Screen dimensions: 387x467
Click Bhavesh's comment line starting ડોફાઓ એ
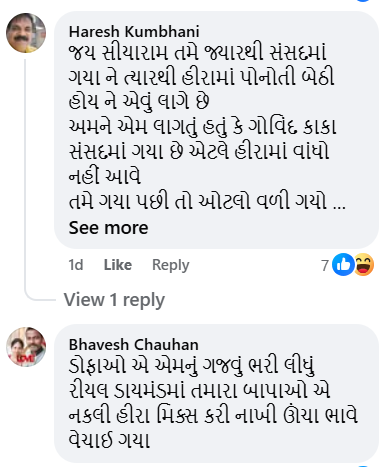click(x=192, y=365)
